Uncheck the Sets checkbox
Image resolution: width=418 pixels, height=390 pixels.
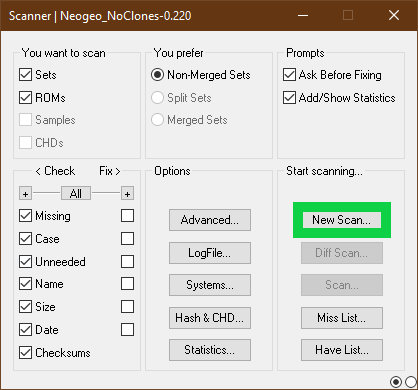[25, 75]
